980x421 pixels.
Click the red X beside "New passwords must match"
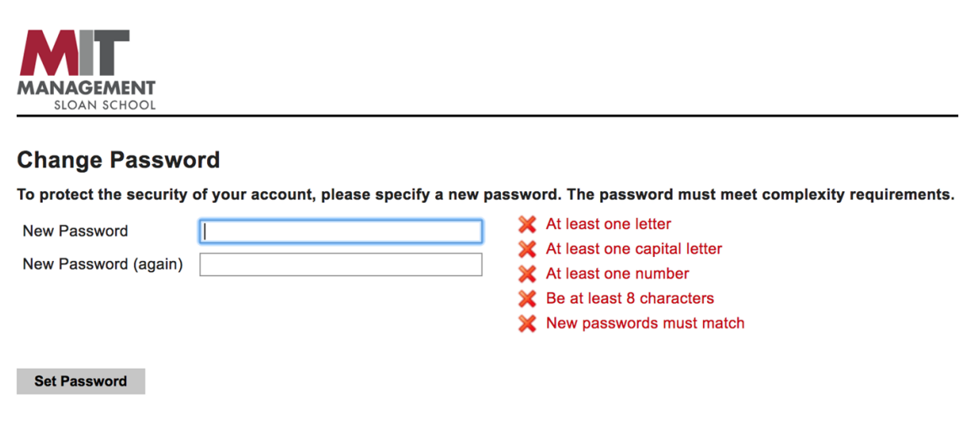[527, 323]
